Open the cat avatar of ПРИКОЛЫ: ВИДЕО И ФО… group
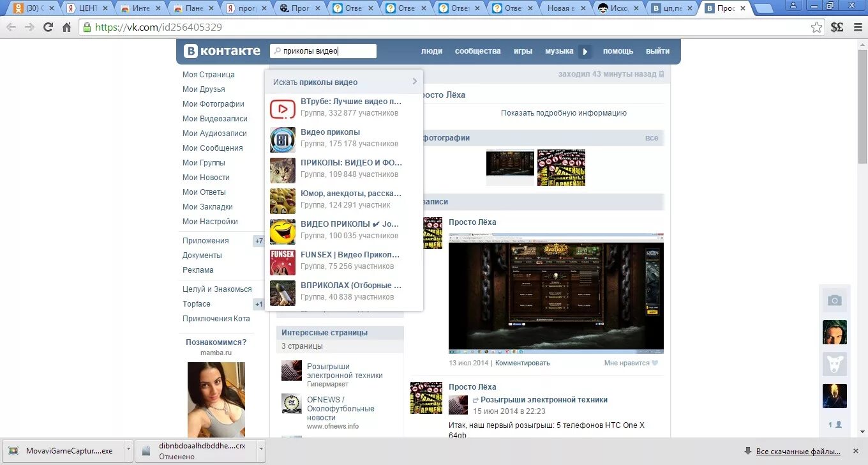This screenshot has width=868, height=465. [282, 170]
